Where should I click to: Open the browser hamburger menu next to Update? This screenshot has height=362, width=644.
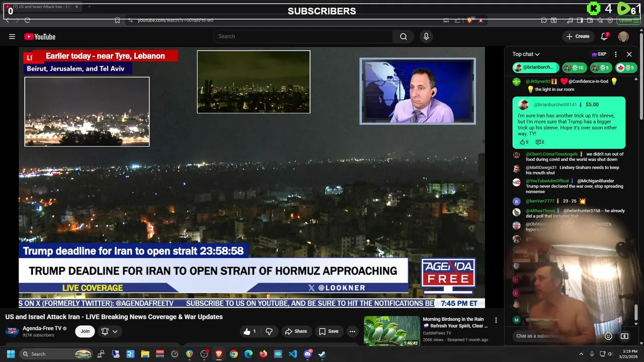click(637, 20)
